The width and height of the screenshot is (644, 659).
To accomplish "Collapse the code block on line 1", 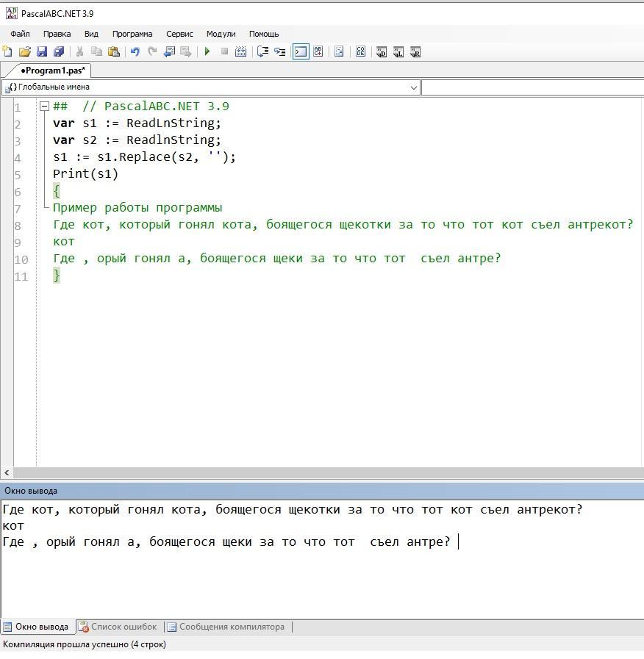I will pos(44,106).
